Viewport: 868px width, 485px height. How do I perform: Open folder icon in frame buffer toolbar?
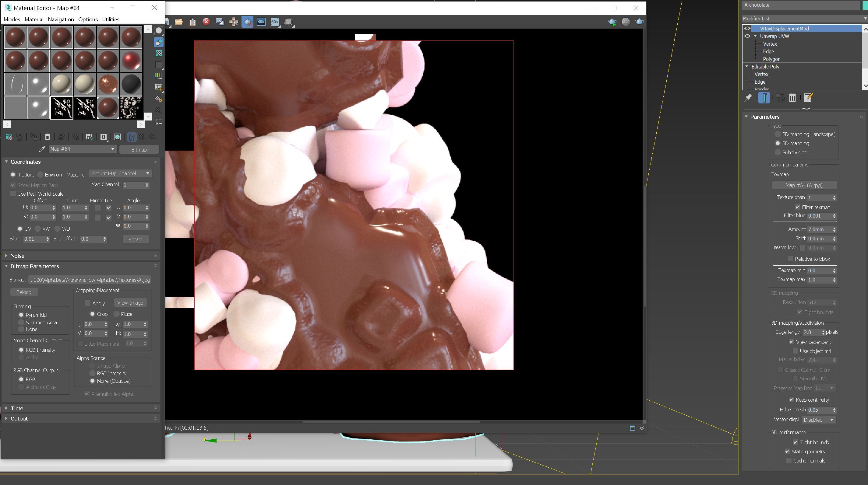click(179, 22)
